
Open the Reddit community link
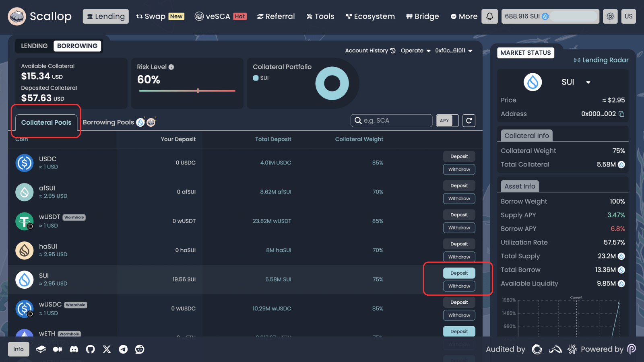click(140, 349)
